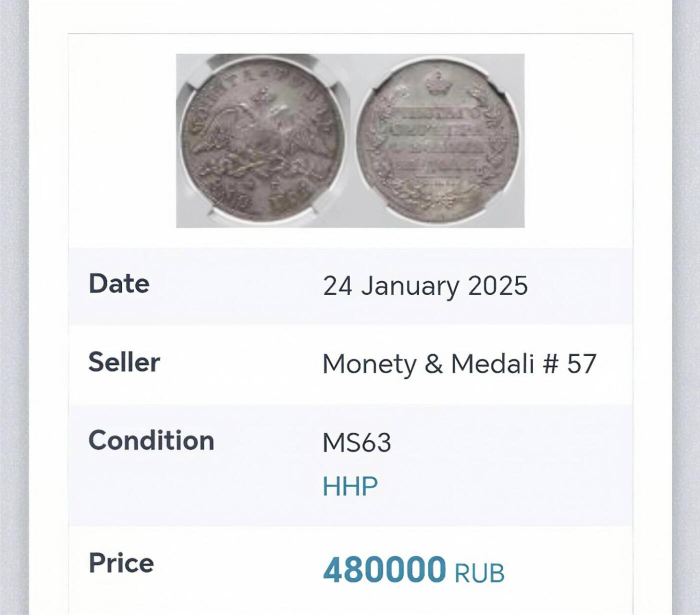Click the word Medali in seller row
700x615 pixels.
[492, 363]
